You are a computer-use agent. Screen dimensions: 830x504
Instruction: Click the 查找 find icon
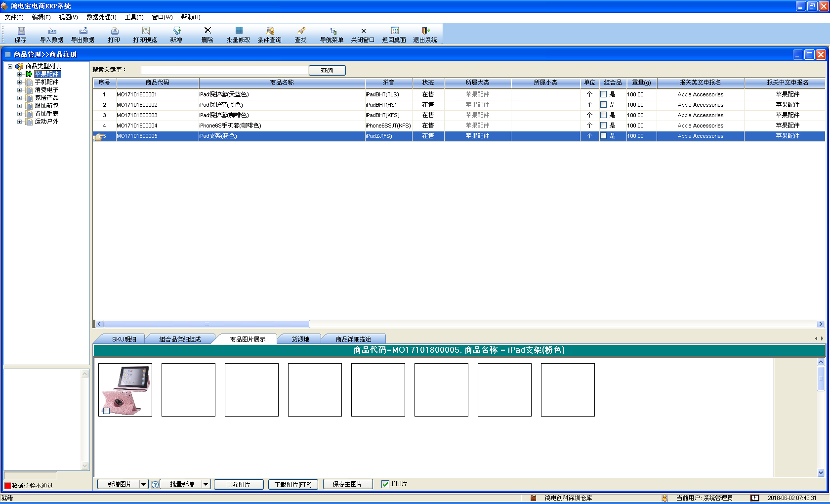(301, 31)
